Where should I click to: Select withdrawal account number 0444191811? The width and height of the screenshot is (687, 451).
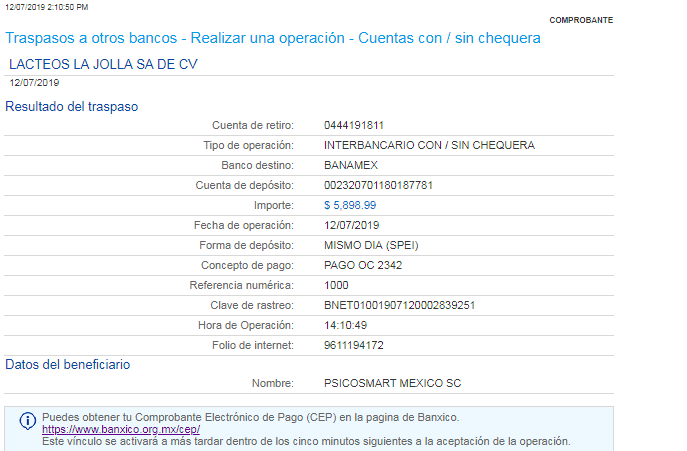pyautogui.click(x=354, y=125)
